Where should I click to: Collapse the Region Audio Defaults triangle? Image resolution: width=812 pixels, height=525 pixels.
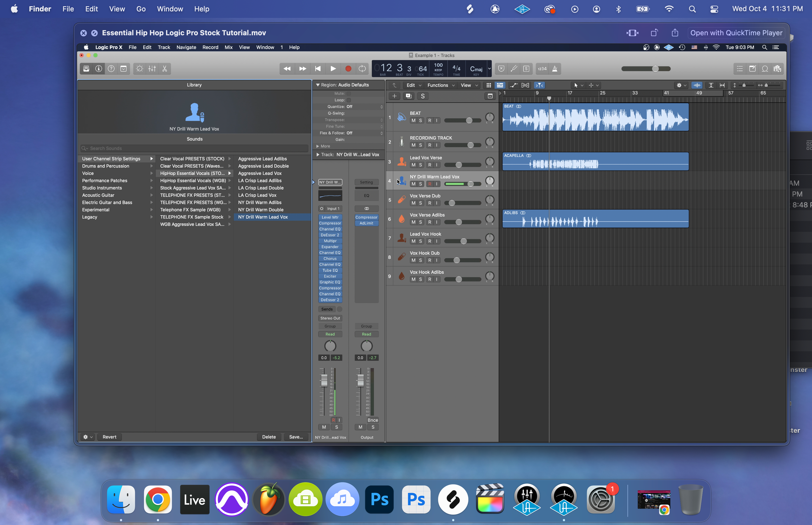click(318, 85)
